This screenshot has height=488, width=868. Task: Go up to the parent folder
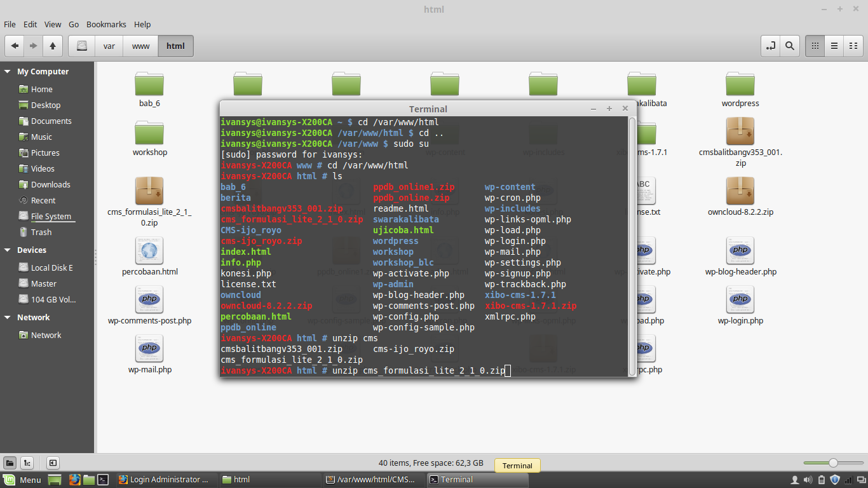[53, 46]
